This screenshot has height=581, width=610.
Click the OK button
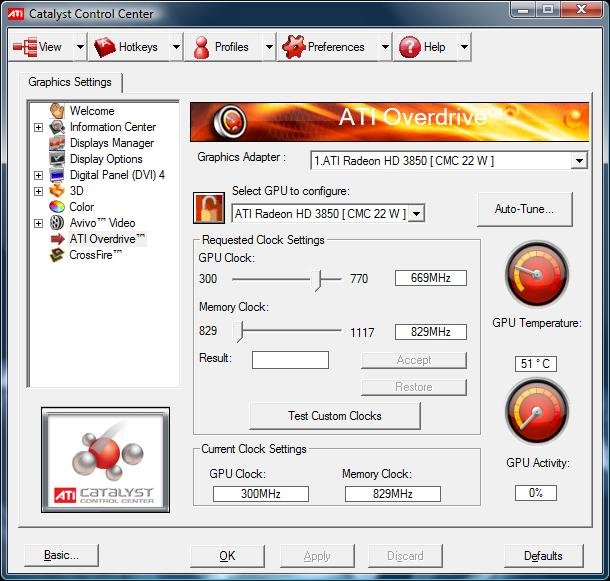point(227,556)
